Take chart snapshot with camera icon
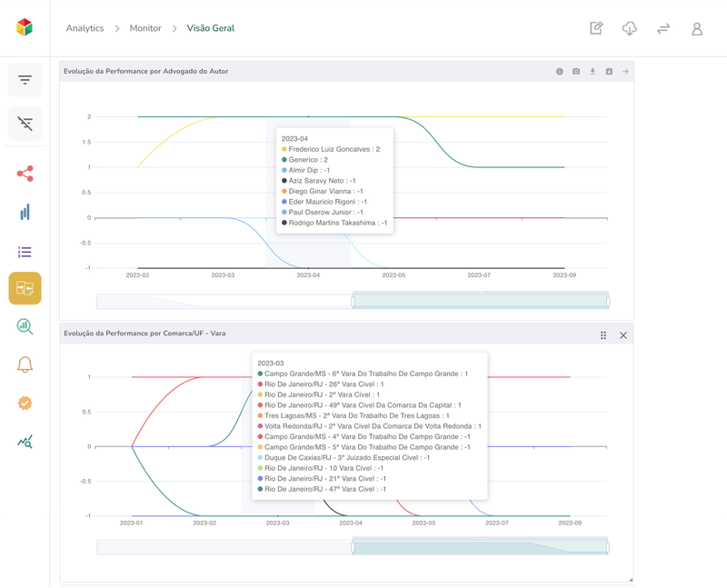The image size is (727, 588). 576,72
